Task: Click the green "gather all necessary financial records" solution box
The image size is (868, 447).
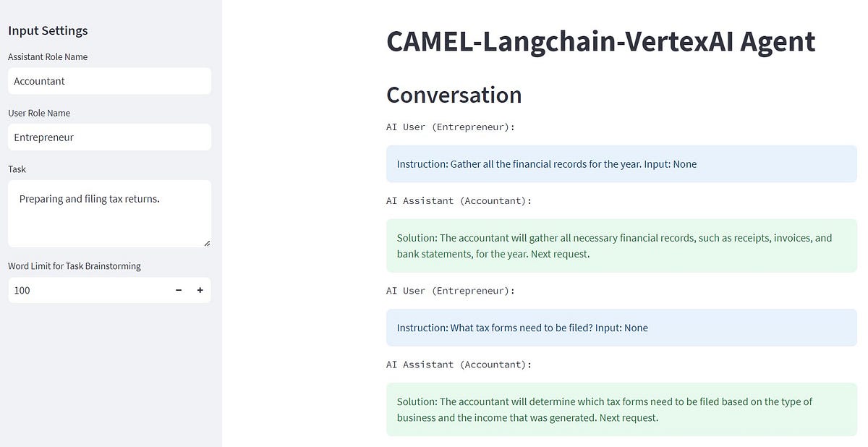Action: (x=621, y=246)
